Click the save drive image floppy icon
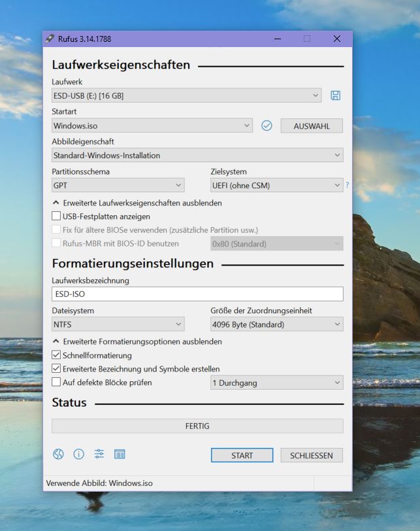 click(335, 95)
